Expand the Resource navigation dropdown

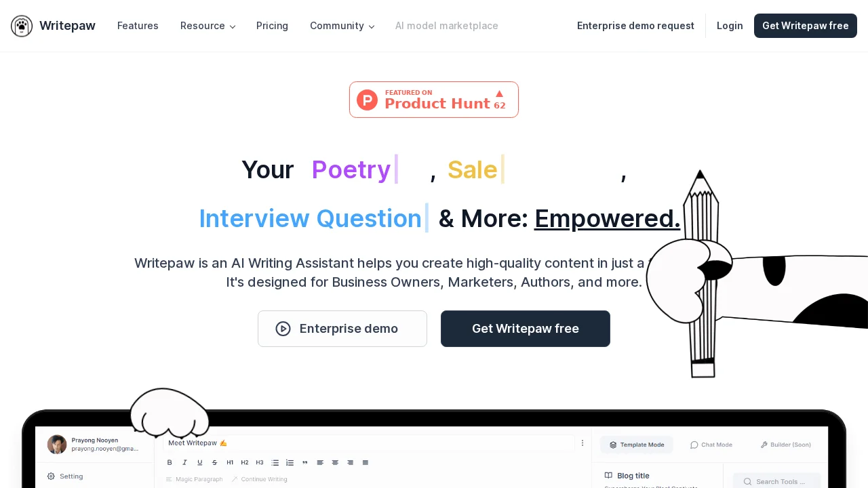pos(208,26)
